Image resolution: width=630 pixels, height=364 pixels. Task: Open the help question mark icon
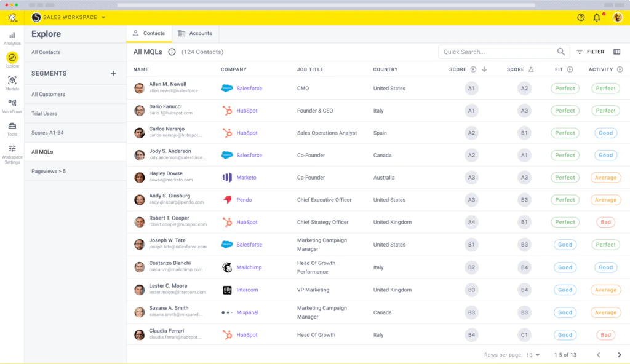[581, 17]
